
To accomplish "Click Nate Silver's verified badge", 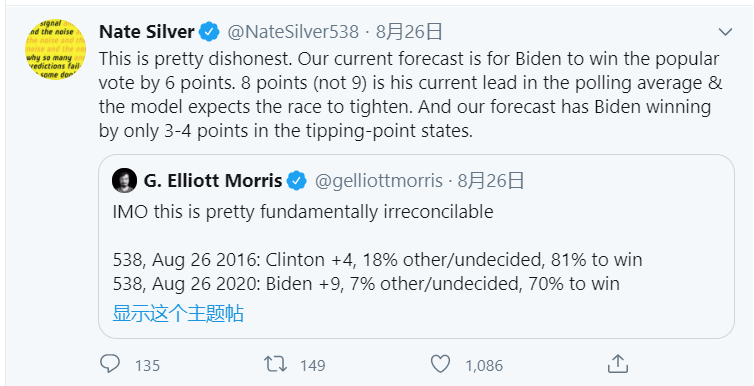I will click(x=210, y=32).
